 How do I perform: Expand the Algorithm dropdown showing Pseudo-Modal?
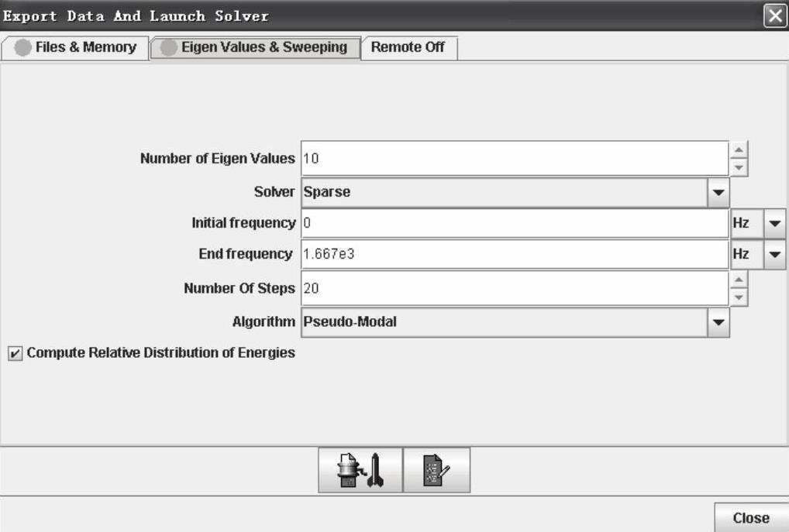pos(718,321)
